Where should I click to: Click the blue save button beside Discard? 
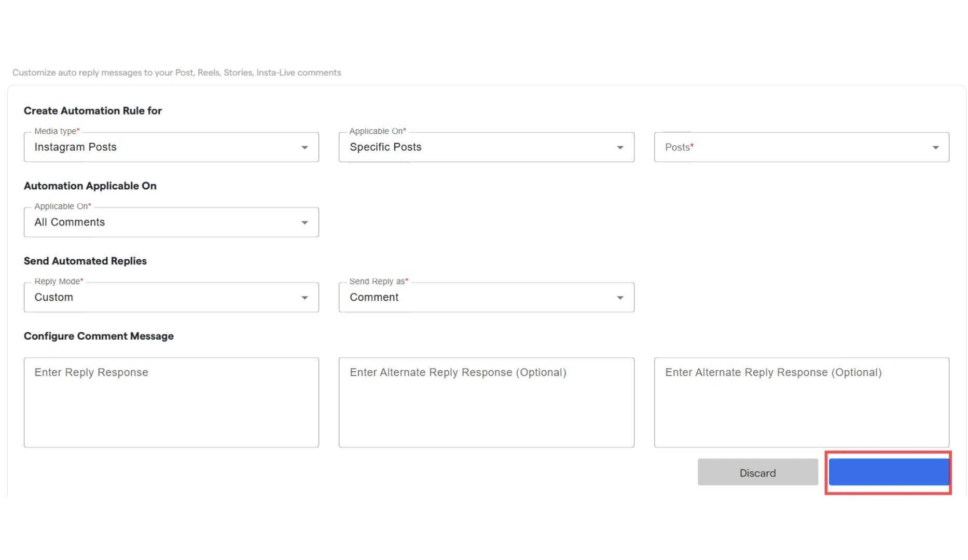[x=889, y=472]
